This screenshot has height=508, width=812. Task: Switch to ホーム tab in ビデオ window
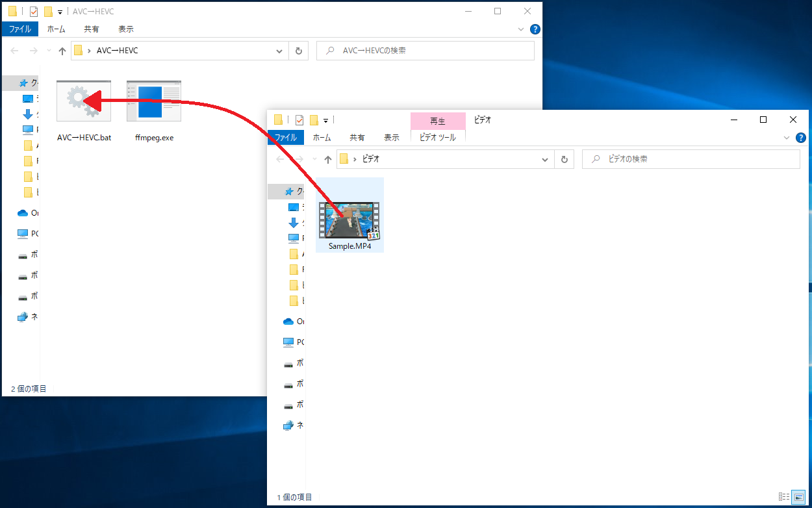coord(322,137)
